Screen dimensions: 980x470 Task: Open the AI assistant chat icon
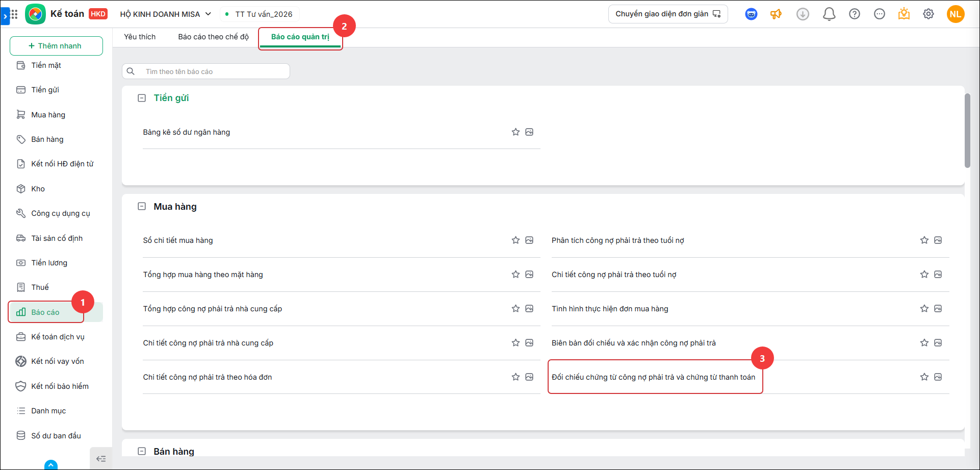click(x=751, y=14)
